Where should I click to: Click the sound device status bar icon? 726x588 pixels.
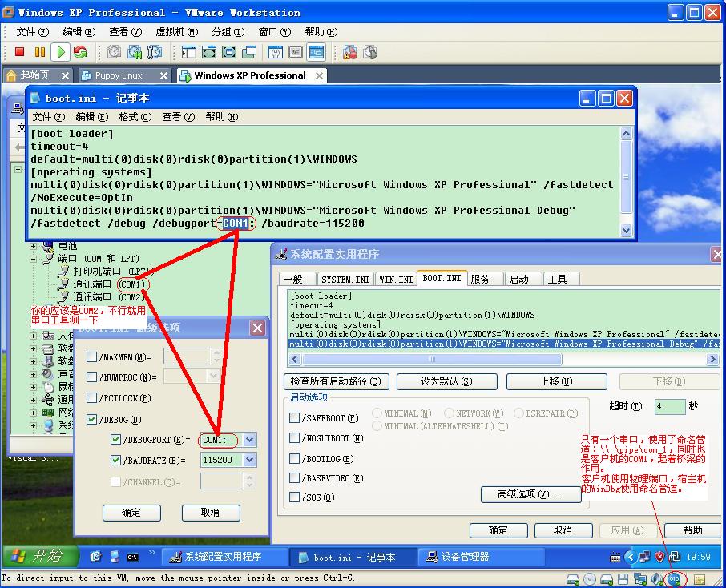(x=656, y=579)
